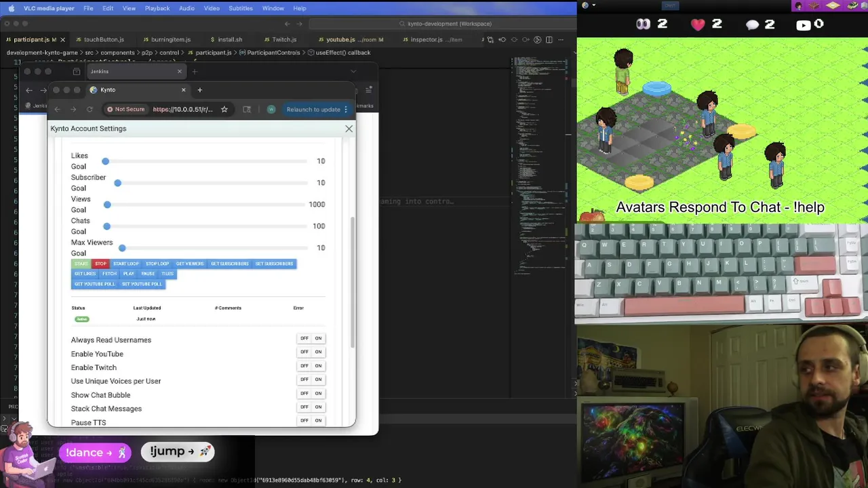Screen dimensions: 868x488
Task: Switch to the install.sh editor tab
Action: [230, 39]
